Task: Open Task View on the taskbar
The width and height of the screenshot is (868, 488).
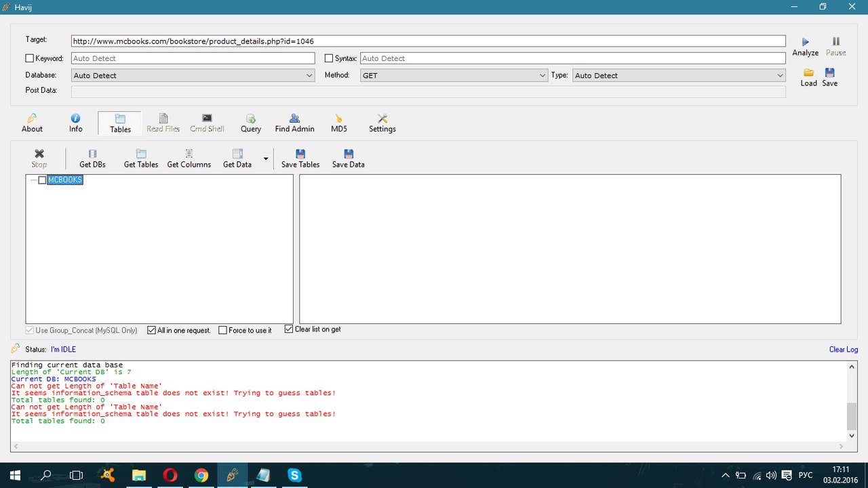Action: click(x=77, y=475)
